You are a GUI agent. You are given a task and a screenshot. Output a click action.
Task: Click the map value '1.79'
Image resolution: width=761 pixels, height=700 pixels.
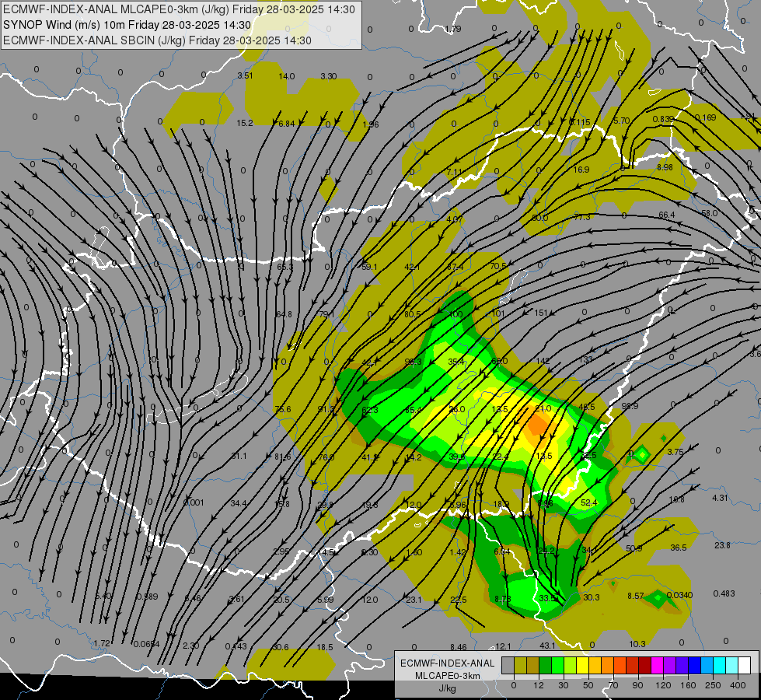(x=453, y=29)
